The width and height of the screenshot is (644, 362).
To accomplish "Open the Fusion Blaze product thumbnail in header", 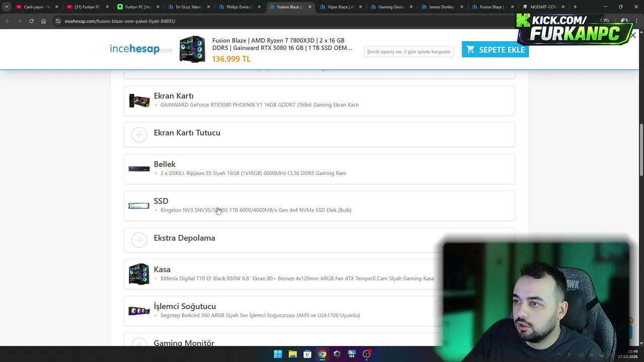I will coord(192,49).
